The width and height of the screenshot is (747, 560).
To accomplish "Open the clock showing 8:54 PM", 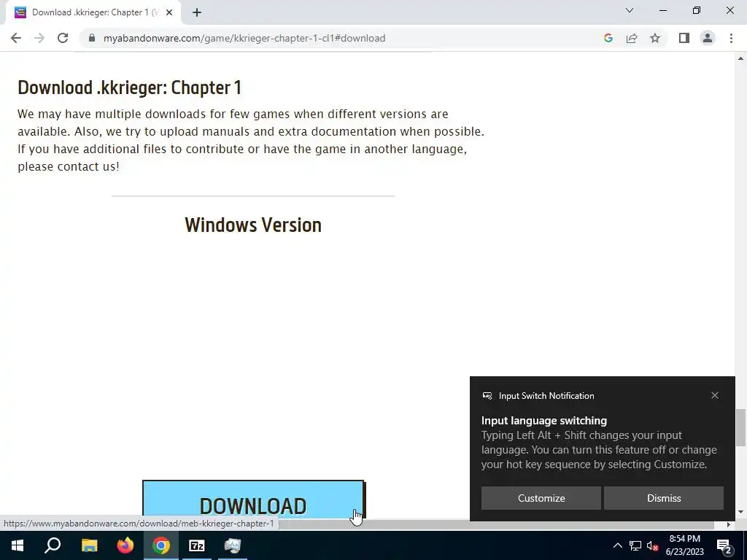I will click(684, 545).
